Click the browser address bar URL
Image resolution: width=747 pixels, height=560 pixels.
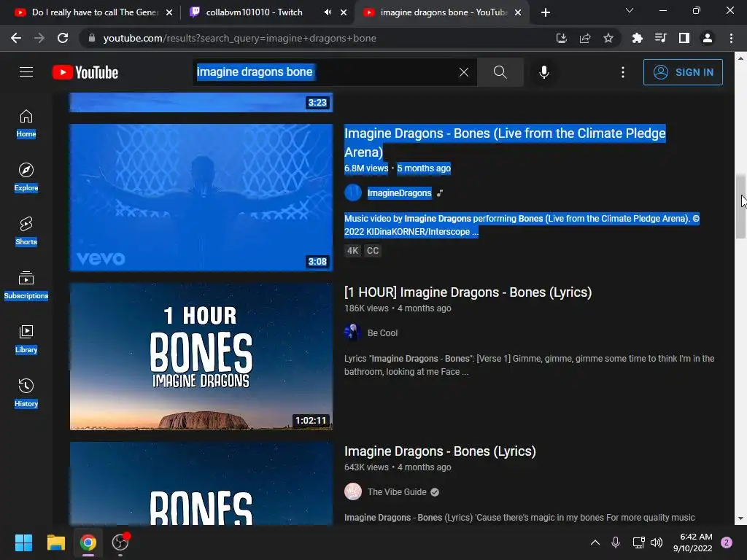239,38
